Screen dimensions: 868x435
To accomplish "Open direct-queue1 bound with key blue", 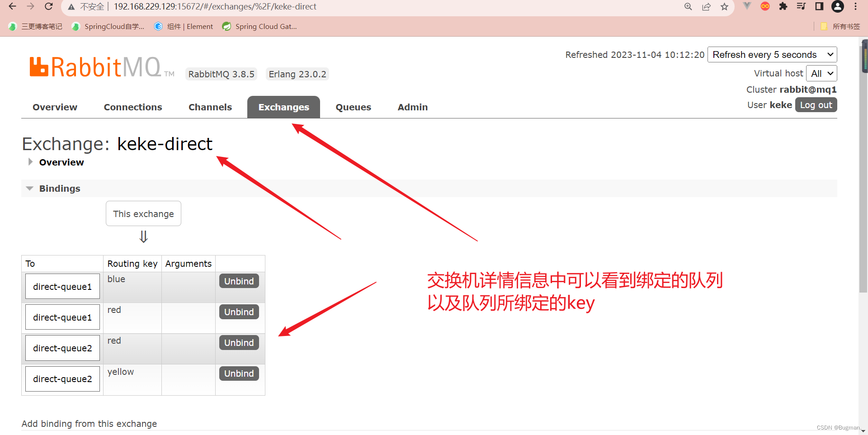I will pyautogui.click(x=62, y=287).
